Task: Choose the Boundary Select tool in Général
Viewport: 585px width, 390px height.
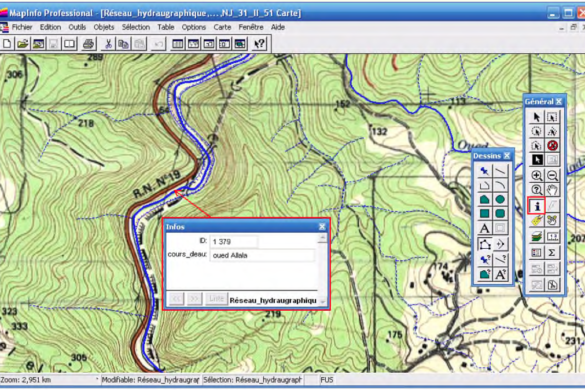Action: point(536,146)
